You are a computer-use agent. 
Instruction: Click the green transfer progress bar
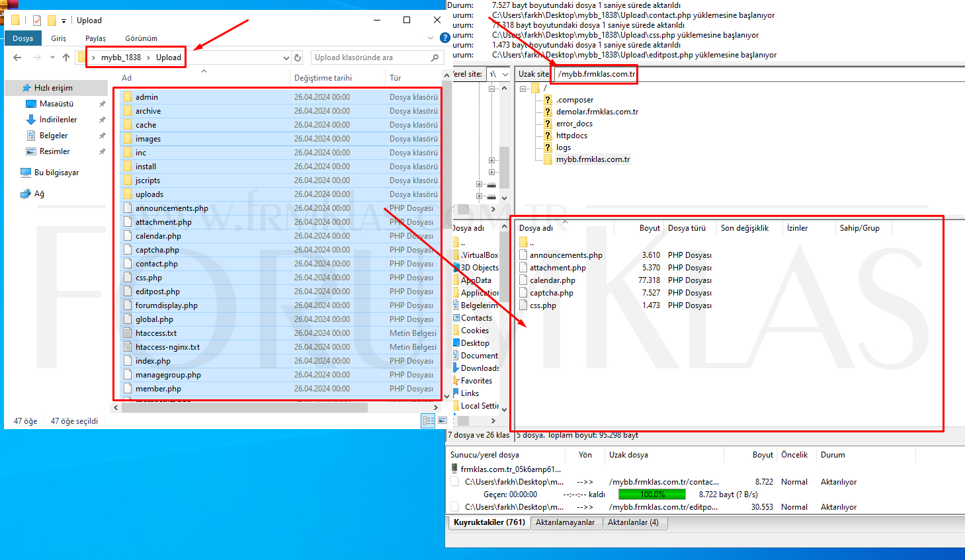(x=652, y=495)
